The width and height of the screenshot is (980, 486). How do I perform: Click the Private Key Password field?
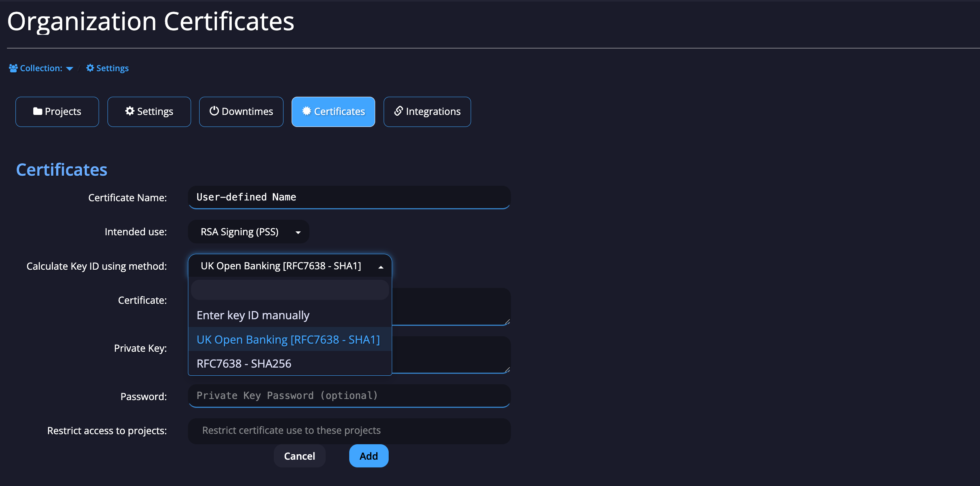(x=349, y=395)
